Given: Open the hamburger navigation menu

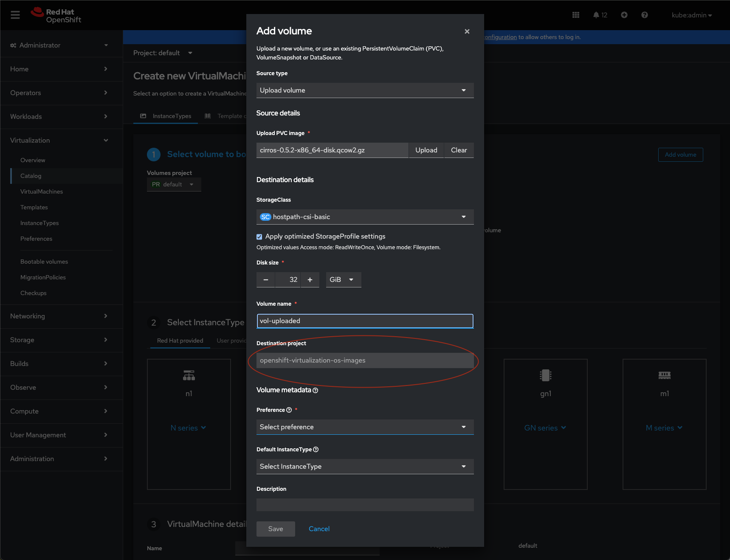Looking at the screenshot, I should (x=15, y=15).
